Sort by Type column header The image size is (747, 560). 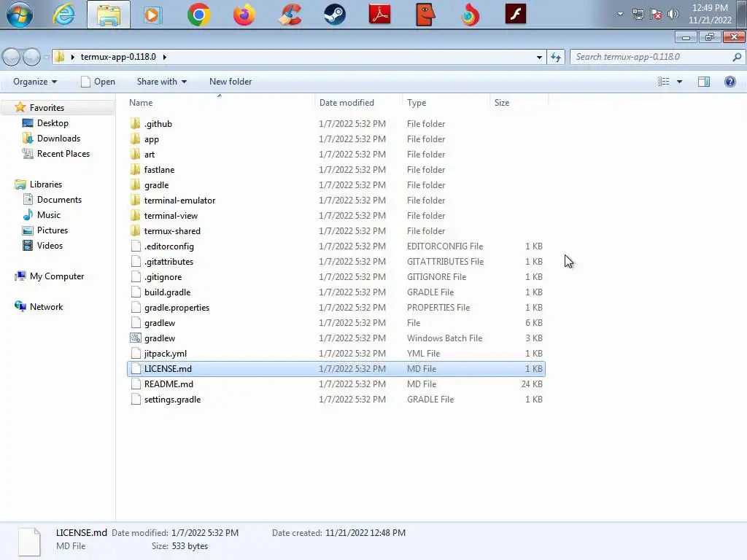click(x=446, y=102)
